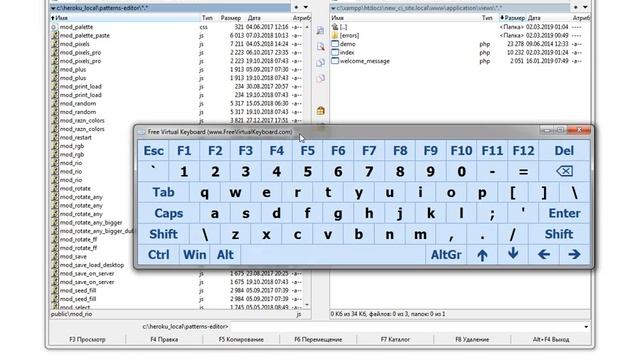This screenshot has height=360, width=640.
Task: Tap the backspace icon key on virtual keyboard
Action: point(564,171)
